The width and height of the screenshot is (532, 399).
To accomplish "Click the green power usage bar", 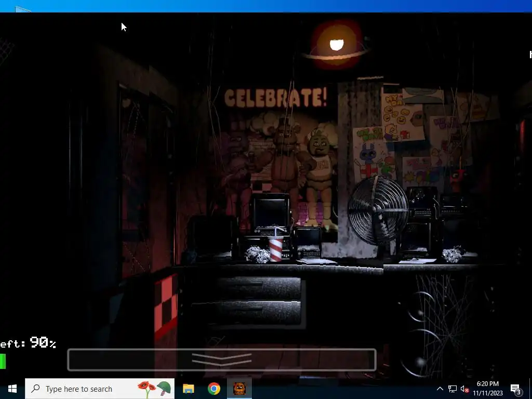I will click(x=3, y=361).
